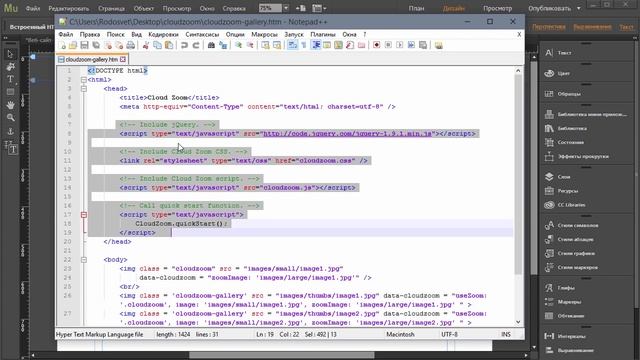Open the Macintosh end-of-line status field
The height and width of the screenshot is (360, 640).
click(400, 334)
